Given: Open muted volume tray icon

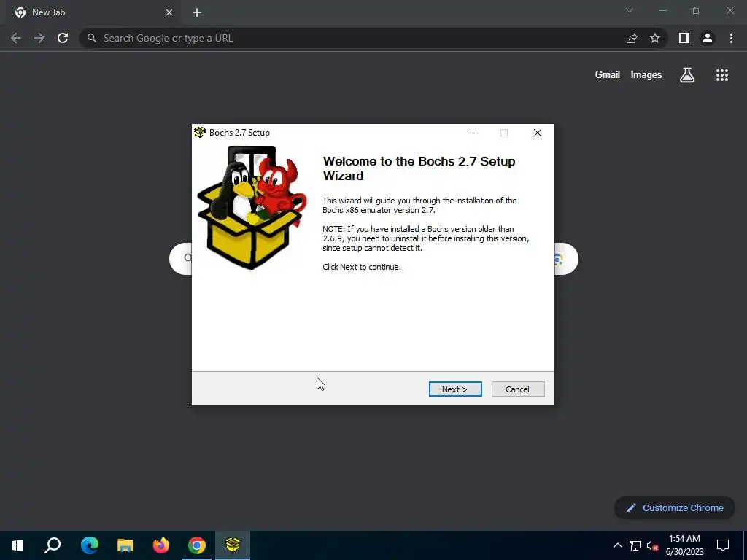Looking at the screenshot, I should 652,545.
